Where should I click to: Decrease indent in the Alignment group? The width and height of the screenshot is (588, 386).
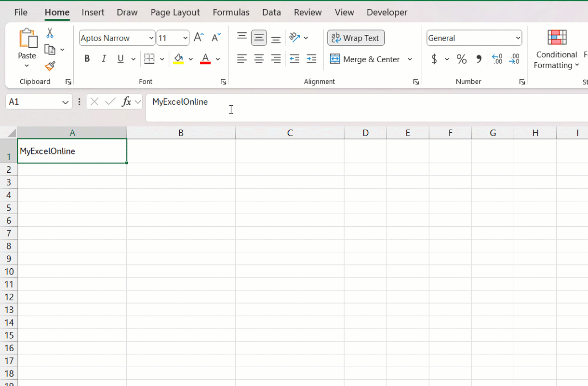click(294, 59)
